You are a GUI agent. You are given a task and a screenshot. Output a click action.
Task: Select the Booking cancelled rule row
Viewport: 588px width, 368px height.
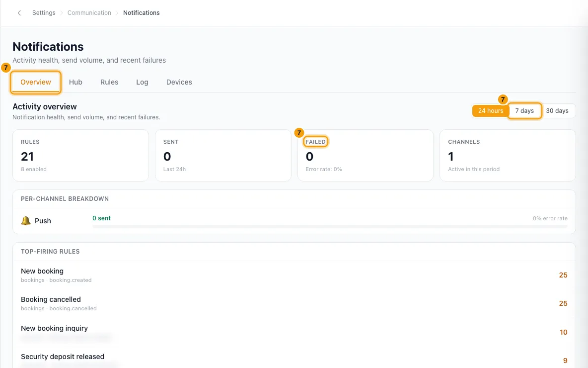[294, 304]
